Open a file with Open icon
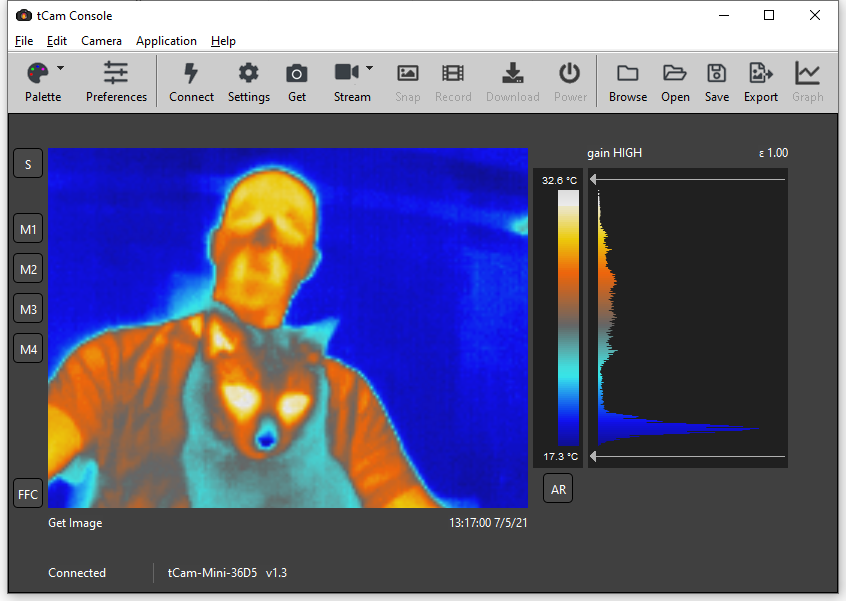 675,74
